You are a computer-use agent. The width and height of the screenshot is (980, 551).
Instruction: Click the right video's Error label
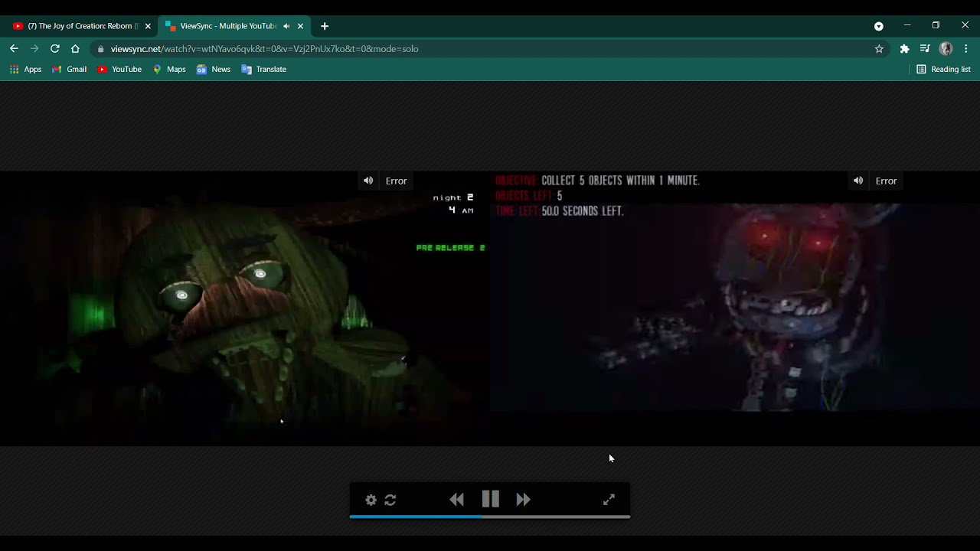pyautogui.click(x=886, y=181)
